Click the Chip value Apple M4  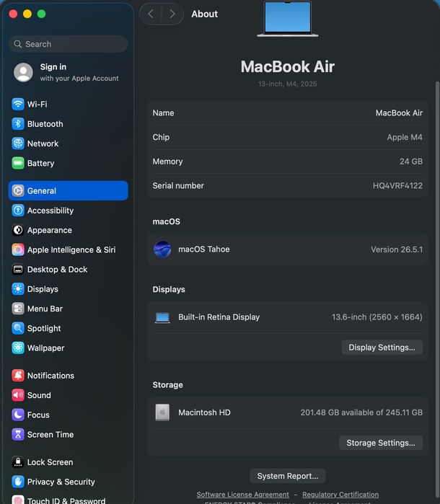click(x=405, y=137)
